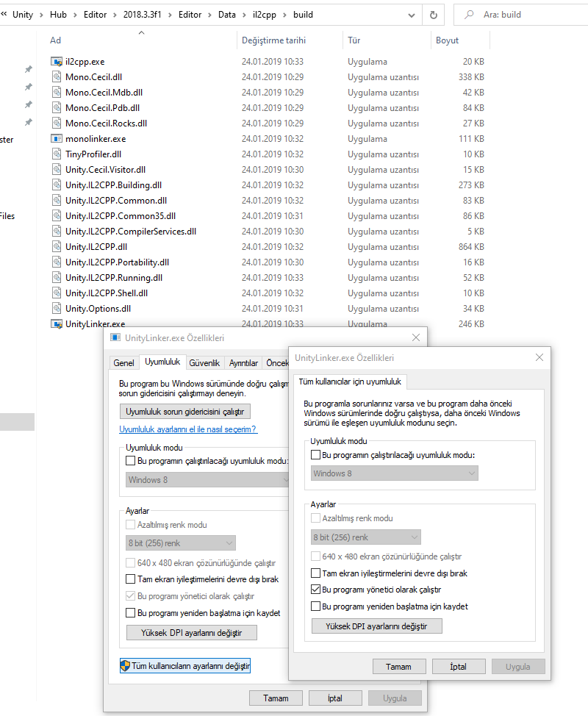Expand the breadcrumb chevron after Editor before Data
This screenshot has height=716, width=588.
coord(210,15)
